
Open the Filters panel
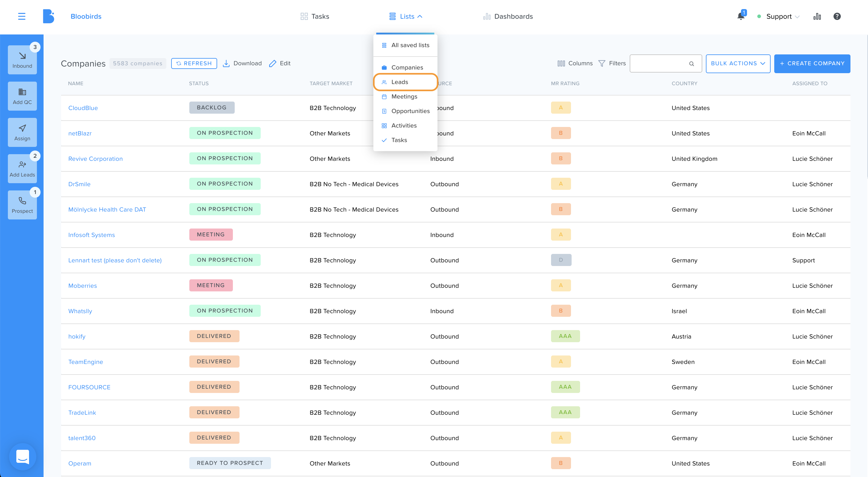coord(612,63)
